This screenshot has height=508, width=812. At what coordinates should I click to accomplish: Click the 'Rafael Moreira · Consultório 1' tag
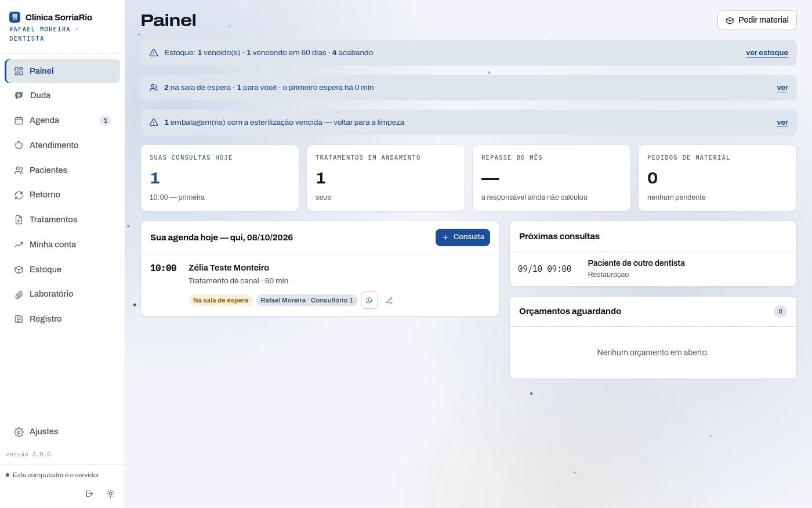306,300
